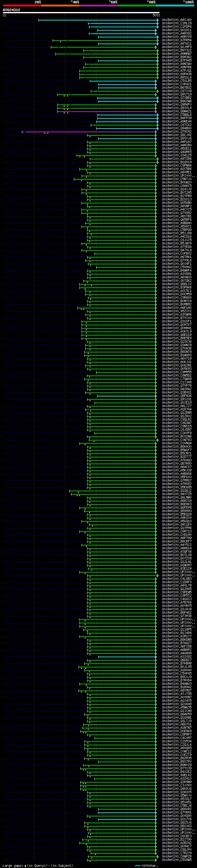This screenshot has height=868, width=197.
Task: Click the cyan alignment bar of UniRef100_Q317Y6
Action: pos(127,819)
